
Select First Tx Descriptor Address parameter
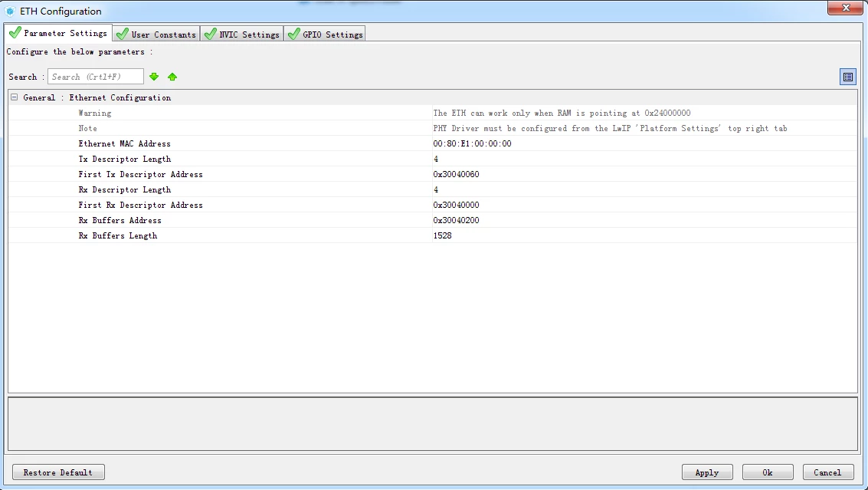(141, 174)
